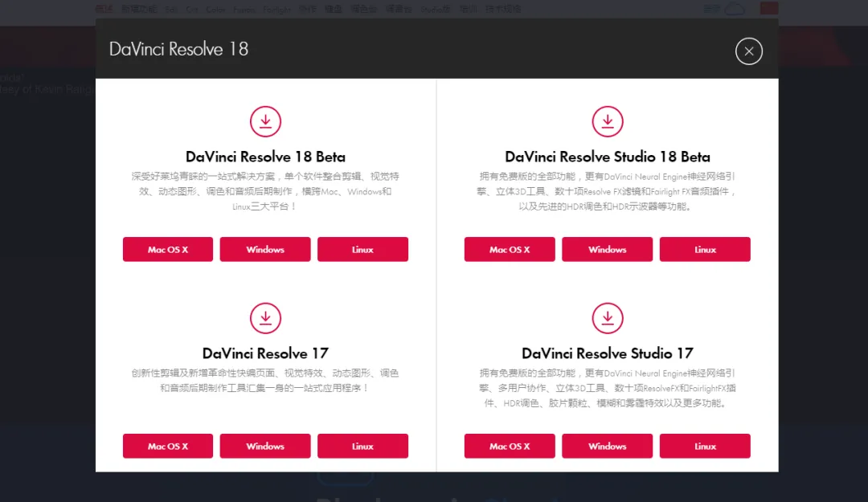Select Mac OS X for DaVinci Resolve Studio 17

click(x=510, y=446)
